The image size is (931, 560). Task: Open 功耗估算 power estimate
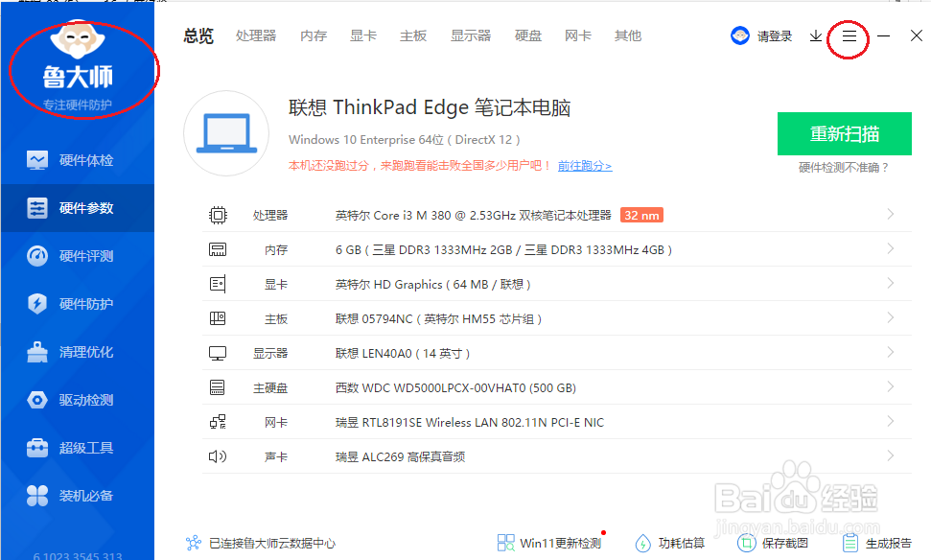coord(670,543)
